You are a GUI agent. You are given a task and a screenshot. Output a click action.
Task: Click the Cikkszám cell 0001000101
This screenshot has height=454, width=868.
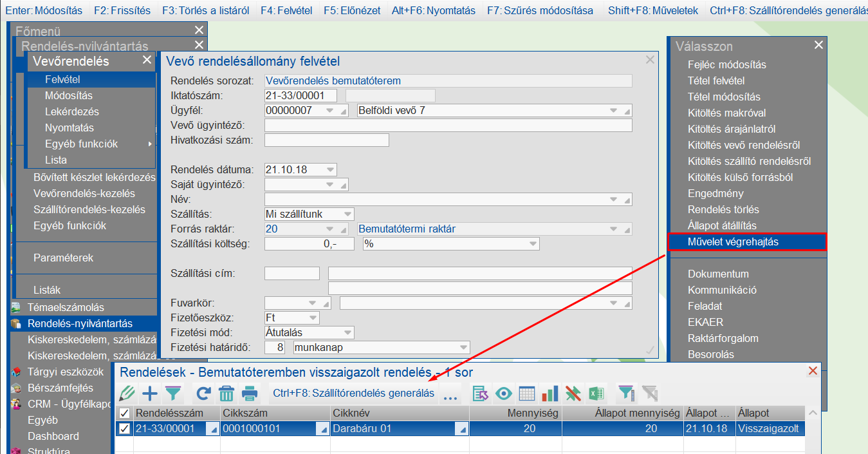[275, 429]
